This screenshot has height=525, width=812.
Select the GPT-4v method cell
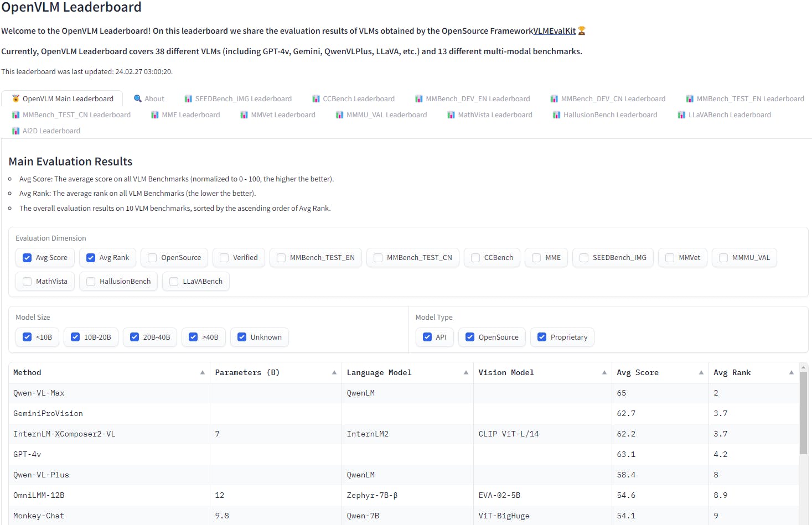[110, 455]
